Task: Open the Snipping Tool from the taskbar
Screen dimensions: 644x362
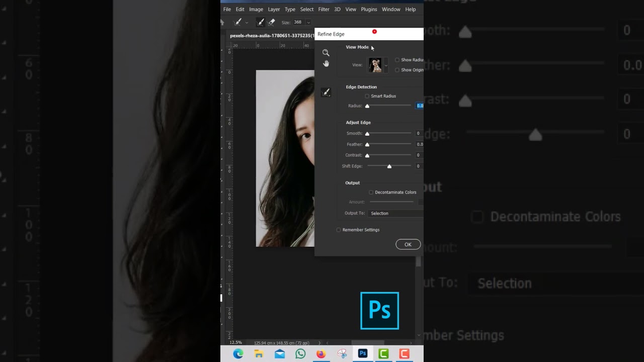Action: tap(342, 354)
